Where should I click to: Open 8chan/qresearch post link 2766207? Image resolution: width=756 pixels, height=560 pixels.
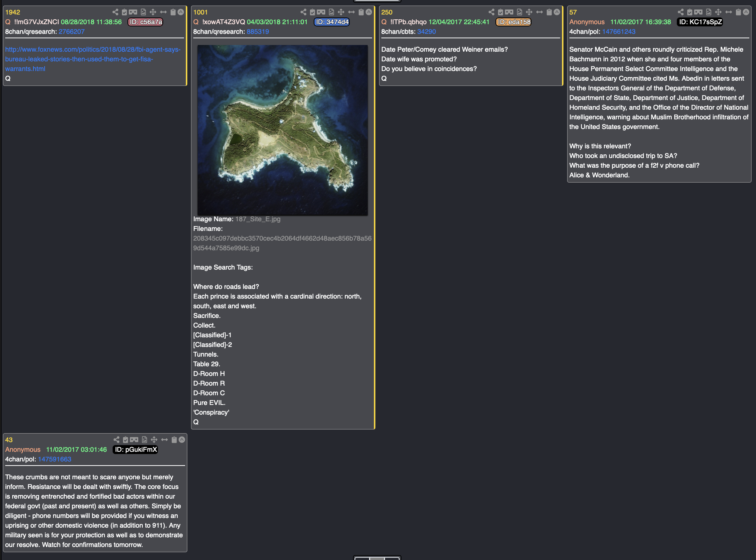click(x=72, y=32)
